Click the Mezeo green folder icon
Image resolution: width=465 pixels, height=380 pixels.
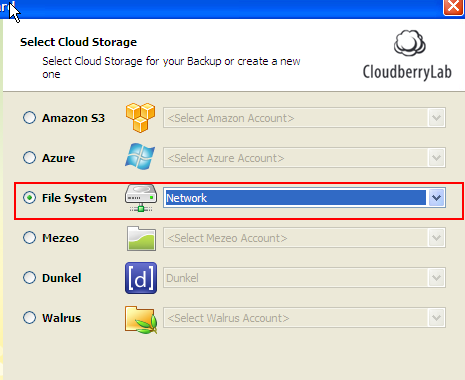[141, 238]
